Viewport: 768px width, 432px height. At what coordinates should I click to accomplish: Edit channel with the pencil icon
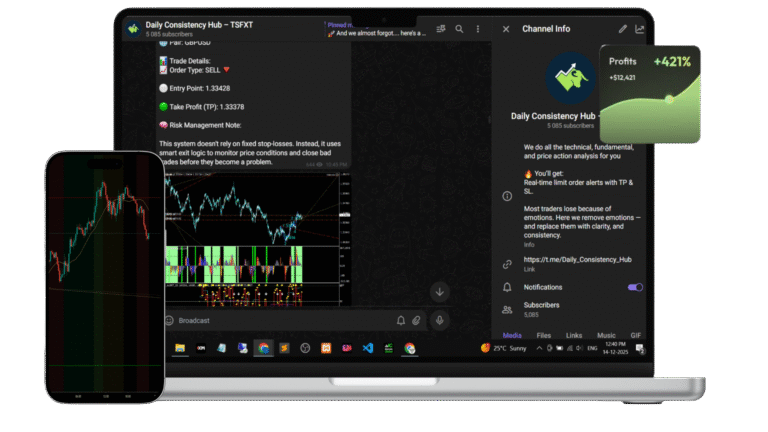pyautogui.click(x=623, y=30)
